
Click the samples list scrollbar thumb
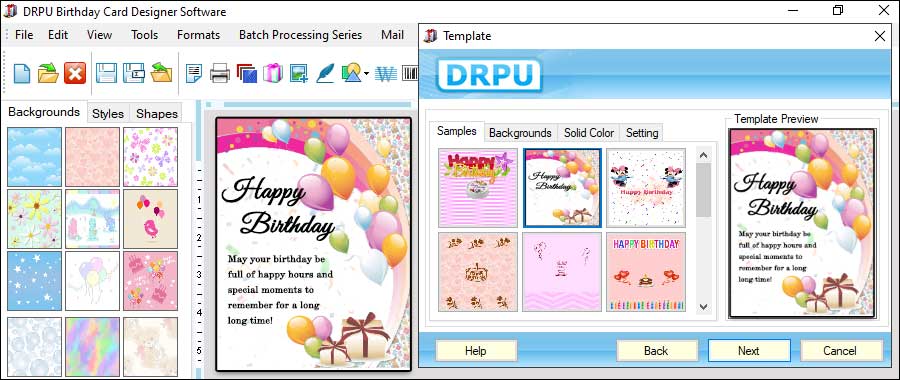click(x=704, y=190)
